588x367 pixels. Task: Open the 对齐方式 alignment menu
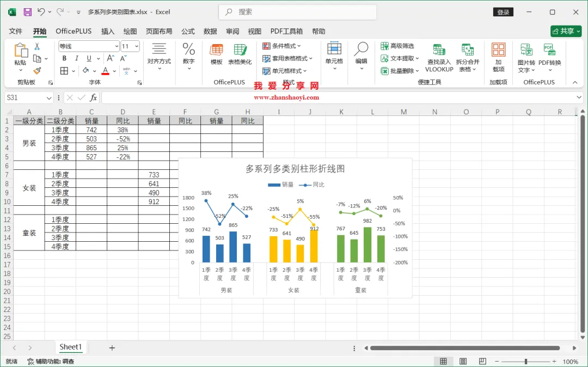tap(159, 56)
